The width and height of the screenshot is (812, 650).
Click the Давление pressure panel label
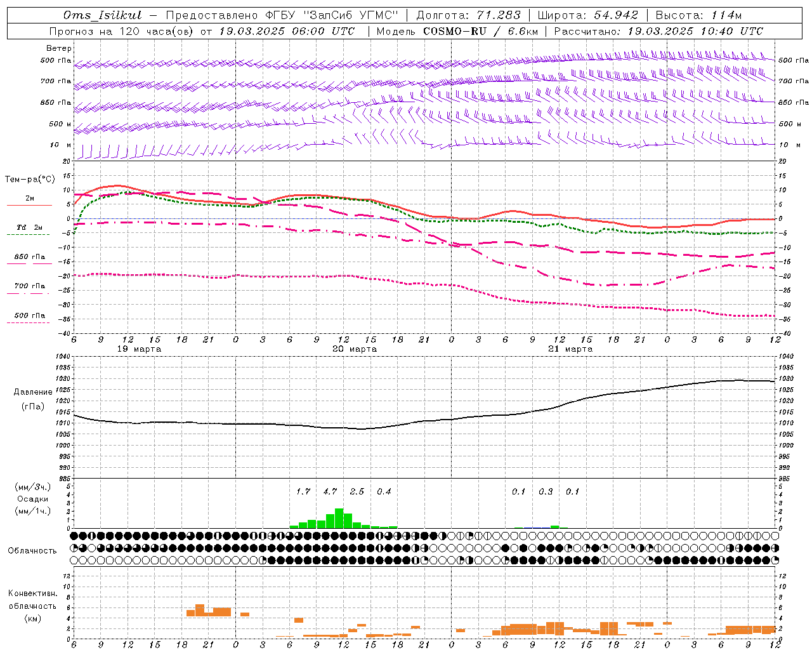[x=33, y=392]
